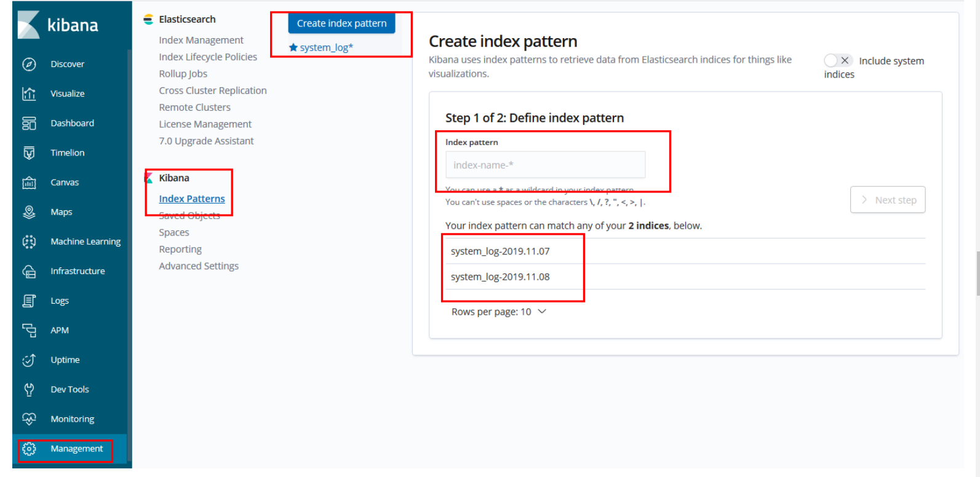Screen dimensions: 980x477
Task: Open Infrastructure icon in sidebar
Action: tap(29, 271)
